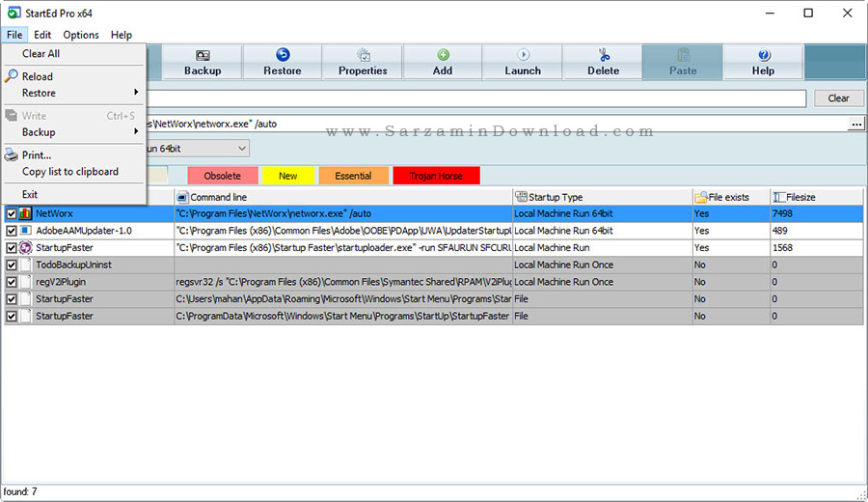868x502 pixels.
Task: Click icon of StartupFaster Local Machine Run
Action: (25, 248)
